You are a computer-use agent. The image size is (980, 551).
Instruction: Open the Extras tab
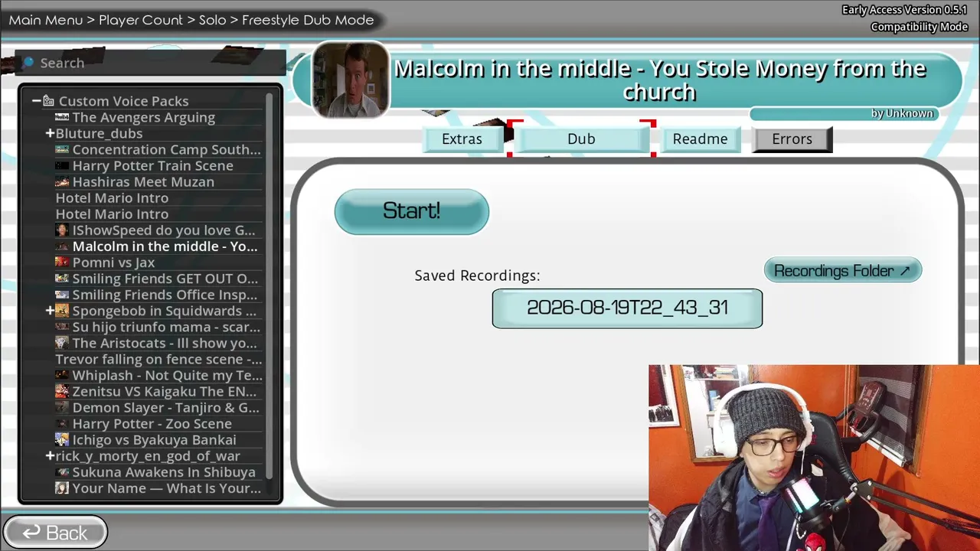(x=462, y=139)
